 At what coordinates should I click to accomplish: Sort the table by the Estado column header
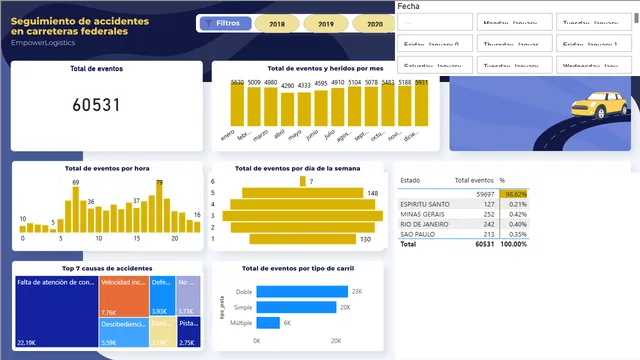tap(410, 180)
